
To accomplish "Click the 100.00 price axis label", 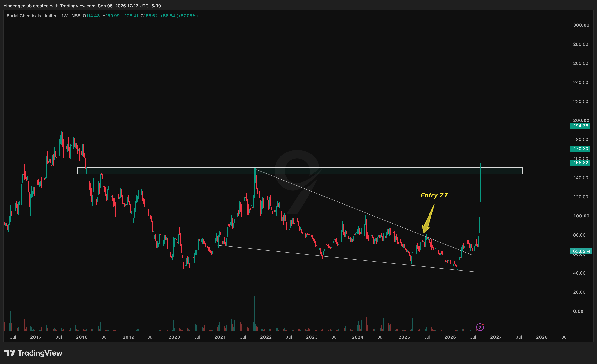I will (581, 216).
